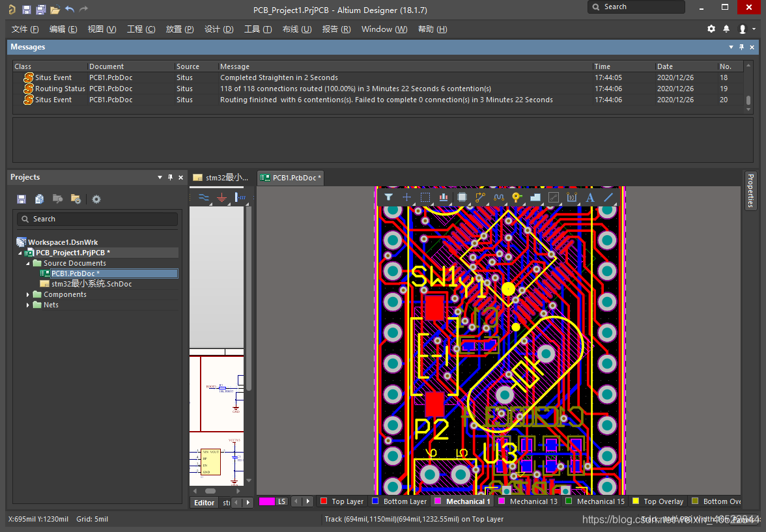Click the save icon in Projects panel
This screenshot has width=766, height=532.
[21, 199]
